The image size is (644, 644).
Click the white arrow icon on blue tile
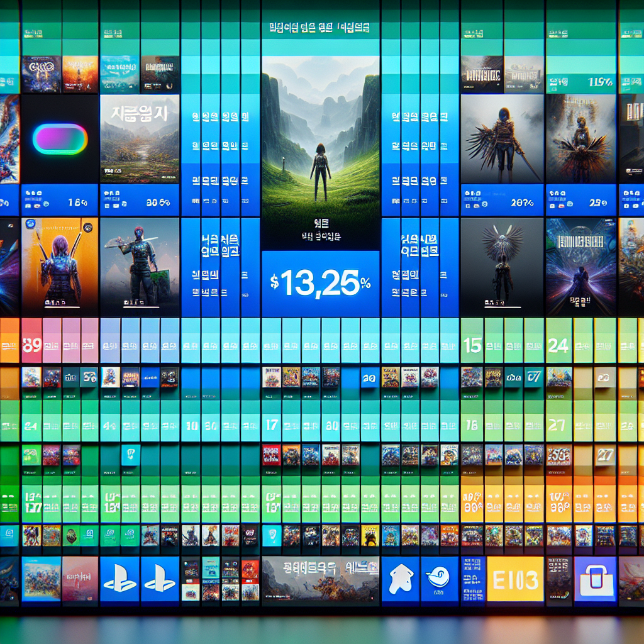pyautogui.click(x=401, y=579)
